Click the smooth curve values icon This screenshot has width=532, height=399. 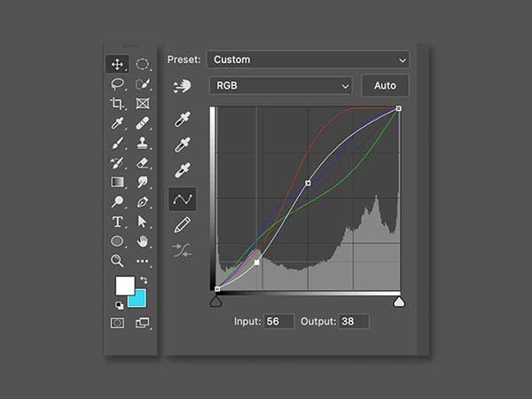coord(182,251)
